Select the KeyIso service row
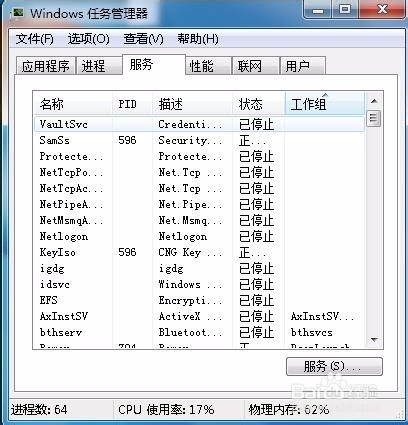 [199, 252]
